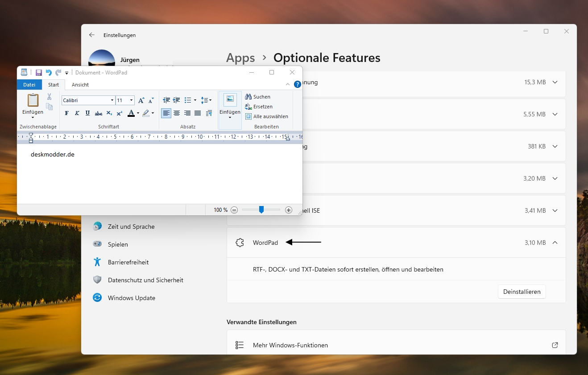Open the Calibri font family dropdown
This screenshot has width=588, height=375.
click(112, 100)
